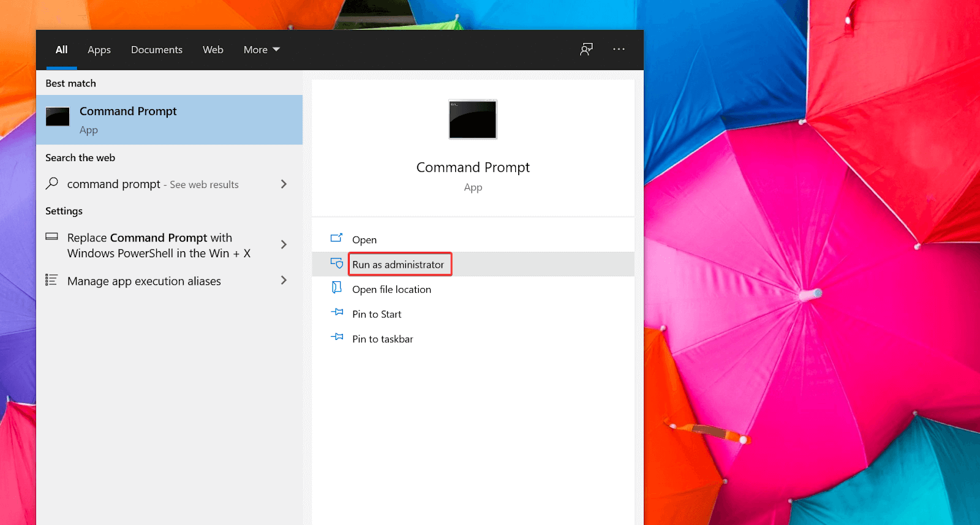Expand chevron for Manage app execution aliases
This screenshot has width=980, height=525.
284,280
